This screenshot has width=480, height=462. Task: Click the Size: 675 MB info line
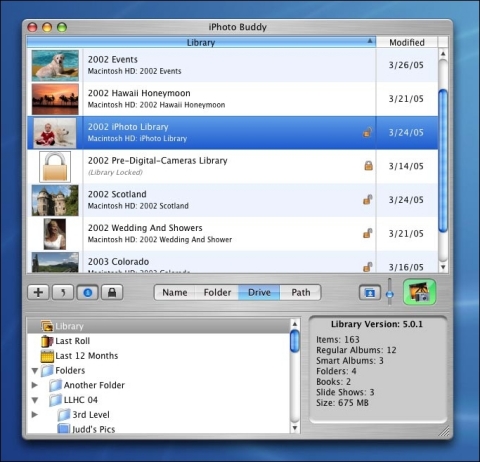342,402
